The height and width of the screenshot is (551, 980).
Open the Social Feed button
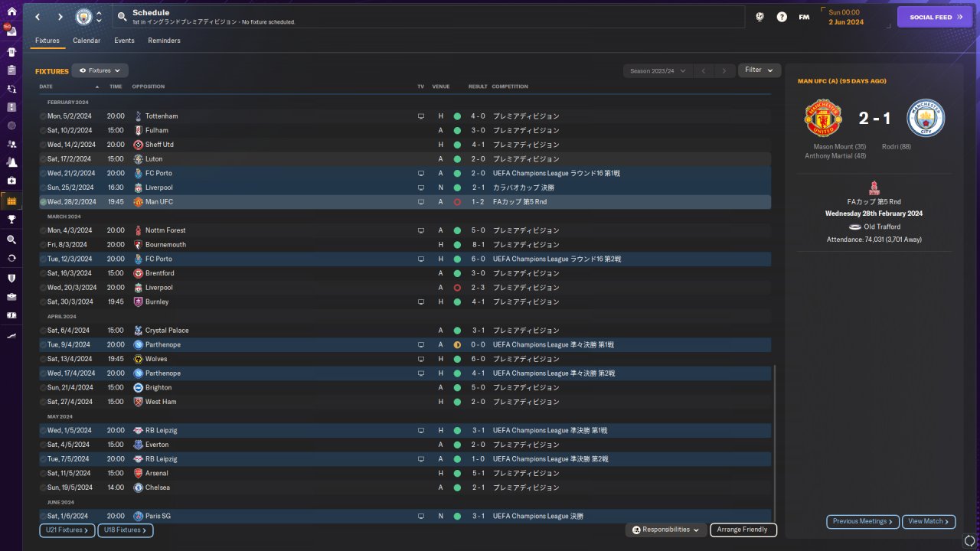[934, 17]
